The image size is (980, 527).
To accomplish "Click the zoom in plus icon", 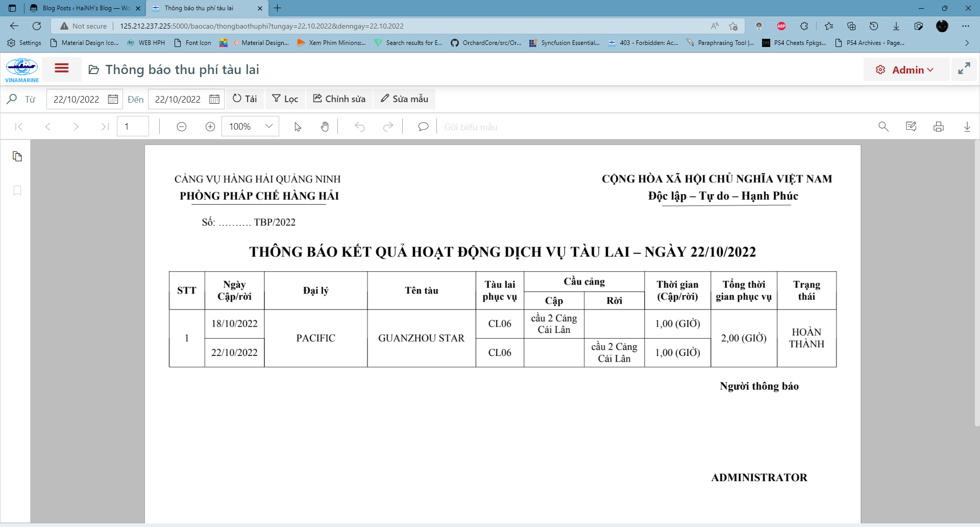I will point(210,127).
